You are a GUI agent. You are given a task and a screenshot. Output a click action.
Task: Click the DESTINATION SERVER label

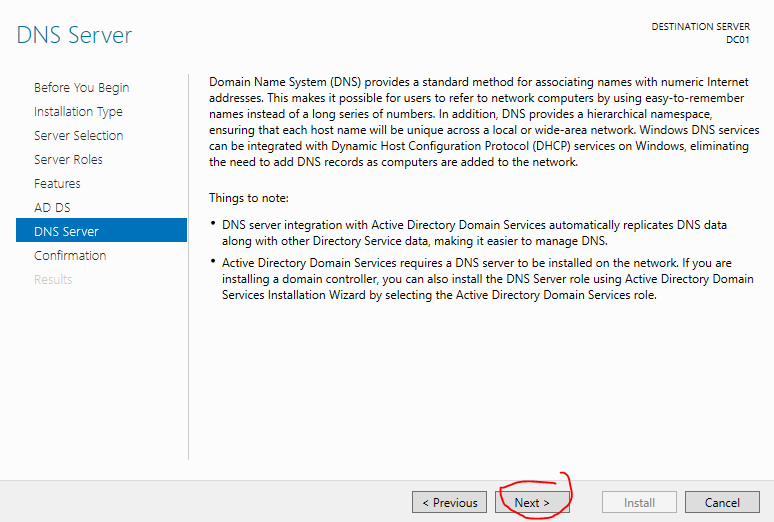[x=700, y=27]
